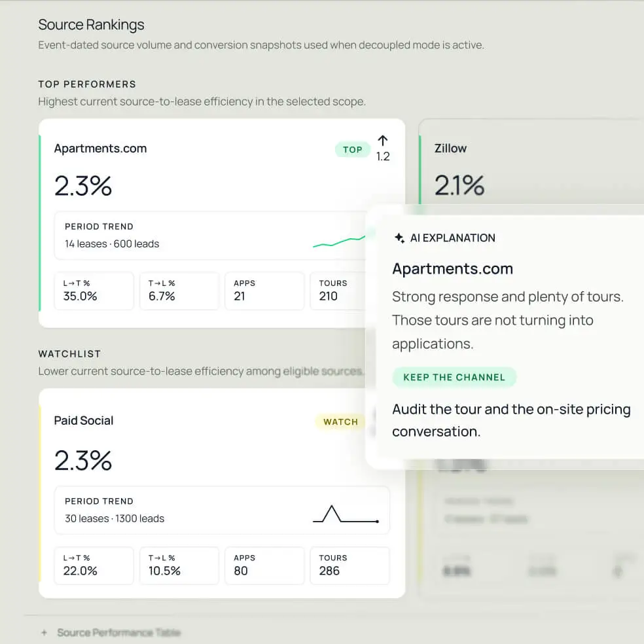Click '14 leases · 600 leads' text
The width and height of the screenshot is (644, 644).
tap(112, 243)
